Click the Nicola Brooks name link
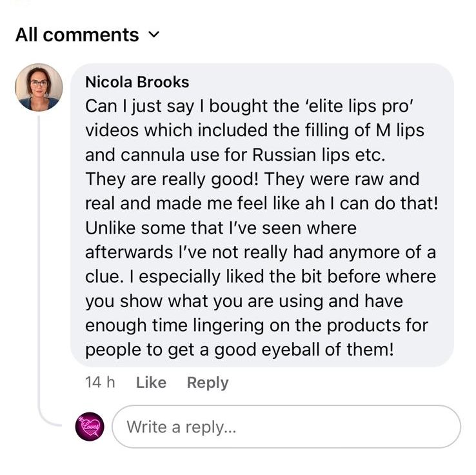The height and width of the screenshot is (475, 476). 137,82
